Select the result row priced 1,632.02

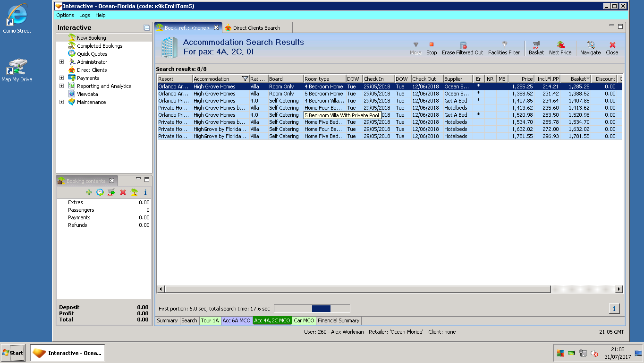pos(390,129)
